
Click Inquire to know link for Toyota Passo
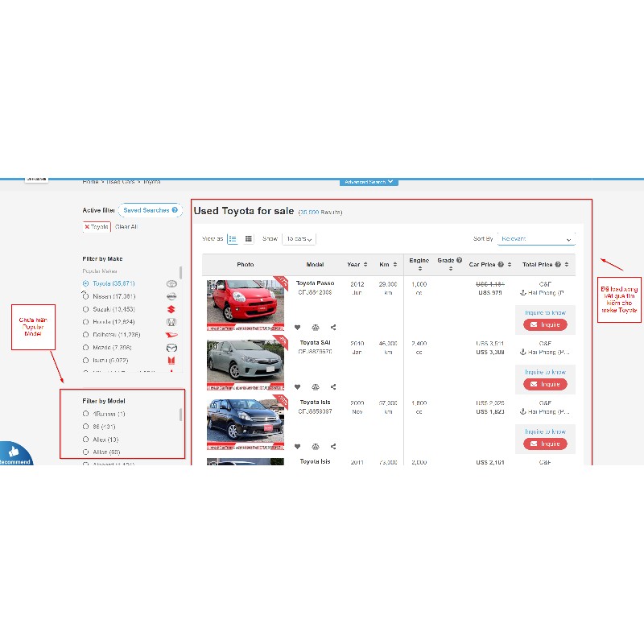pos(545,312)
